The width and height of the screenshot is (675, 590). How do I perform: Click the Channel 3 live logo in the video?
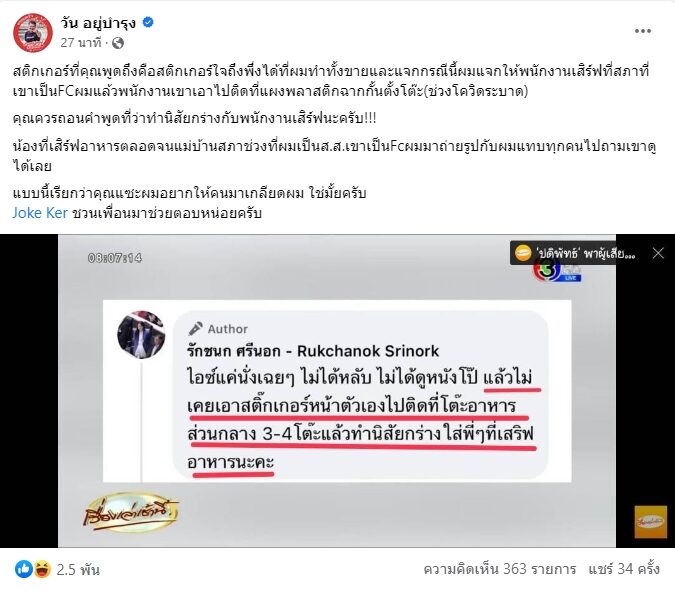coord(558,271)
